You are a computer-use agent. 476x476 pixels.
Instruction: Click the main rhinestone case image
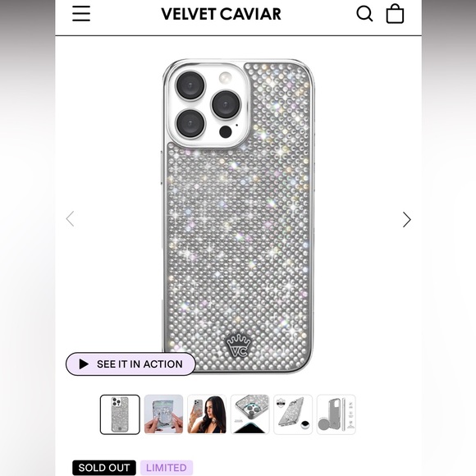point(238,216)
